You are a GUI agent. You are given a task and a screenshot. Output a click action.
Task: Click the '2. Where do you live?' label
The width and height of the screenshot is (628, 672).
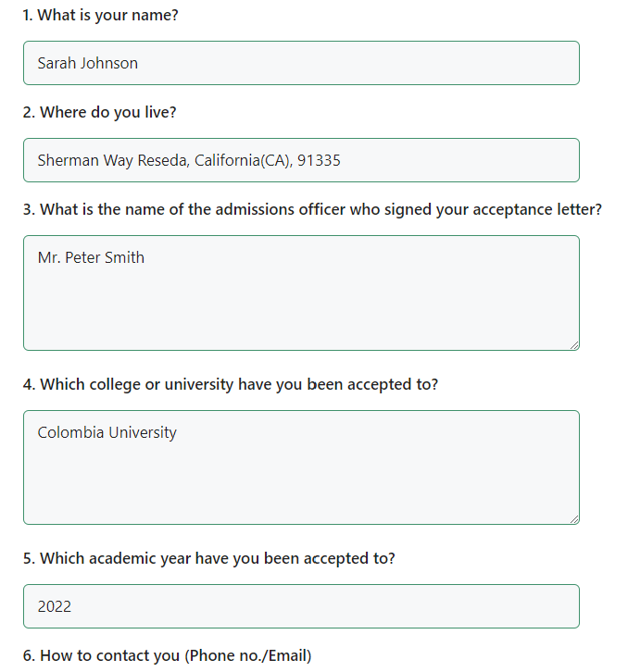[x=99, y=112]
